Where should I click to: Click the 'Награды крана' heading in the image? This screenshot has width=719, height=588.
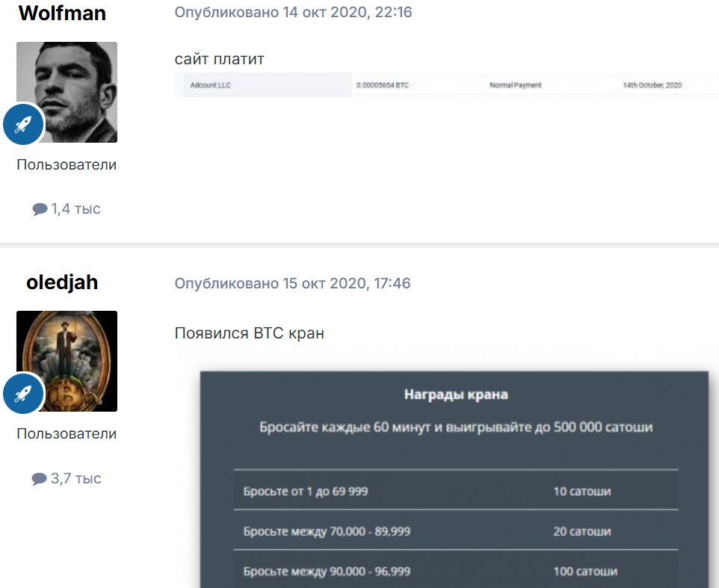[456, 394]
